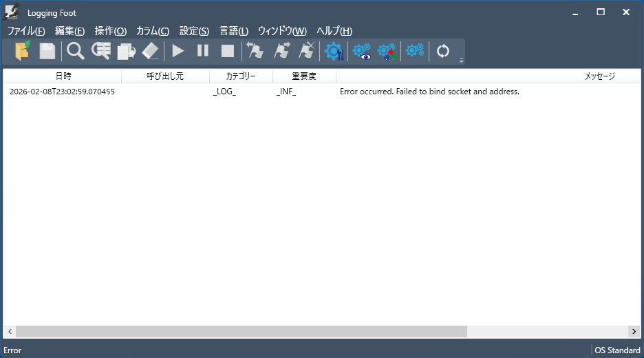The width and height of the screenshot is (644, 358).
Task: Clear the log with eraser icon
Action: [150, 51]
